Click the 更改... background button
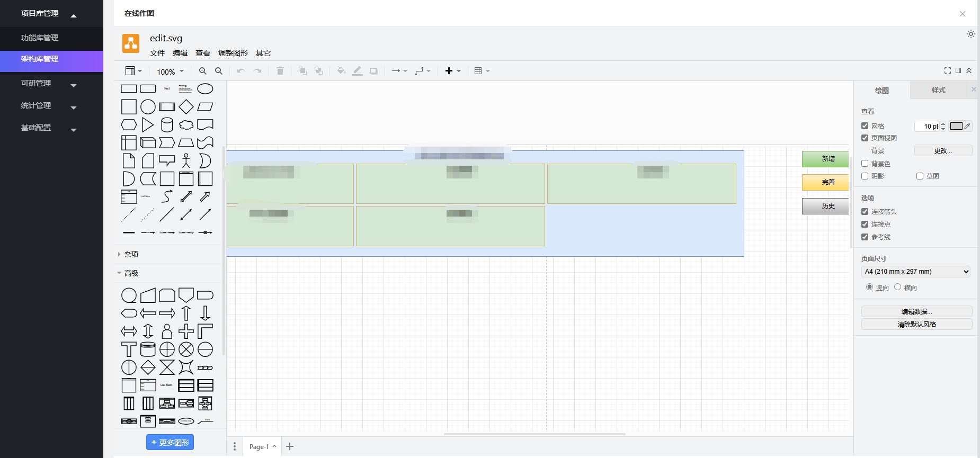Screen dimensions: 980x458 pos(943,150)
